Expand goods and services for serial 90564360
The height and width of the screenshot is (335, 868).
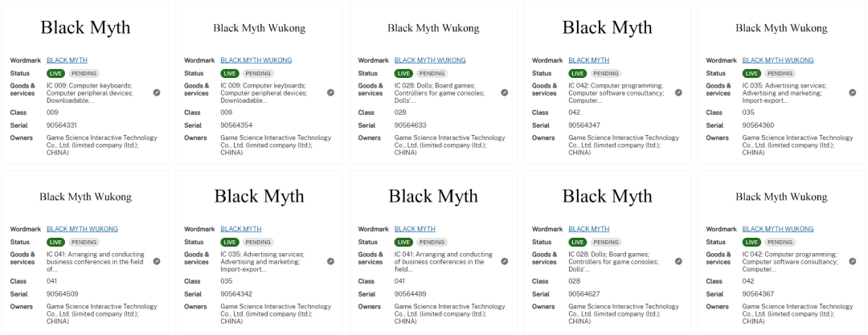pos(853,93)
